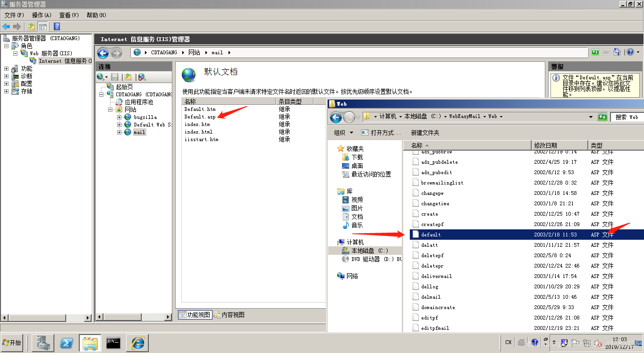Image resolution: width=644 pixels, height=353 pixels.
Task: Open the 文件(F) menu
Action: [x=14, y=15]
